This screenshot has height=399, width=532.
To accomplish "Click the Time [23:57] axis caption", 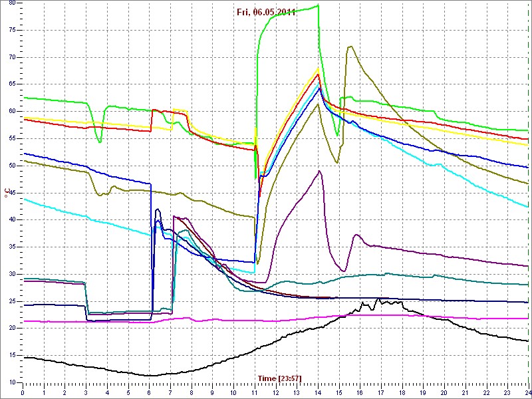I will coord(279,378).
